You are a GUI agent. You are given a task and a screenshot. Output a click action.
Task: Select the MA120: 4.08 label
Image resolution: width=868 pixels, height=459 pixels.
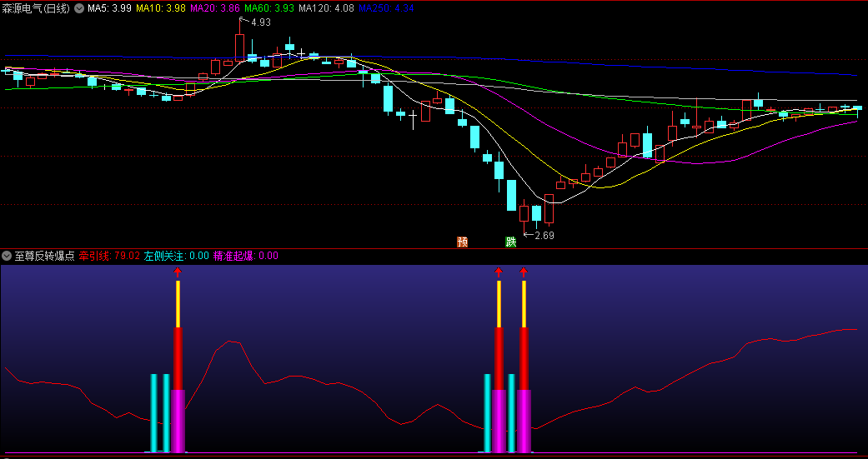[x=326, y=8]
